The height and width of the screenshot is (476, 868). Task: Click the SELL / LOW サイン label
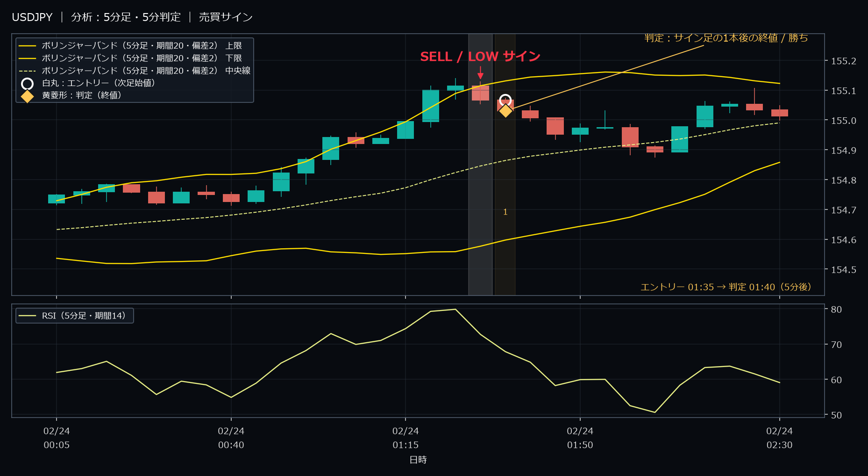coord(480,57)
